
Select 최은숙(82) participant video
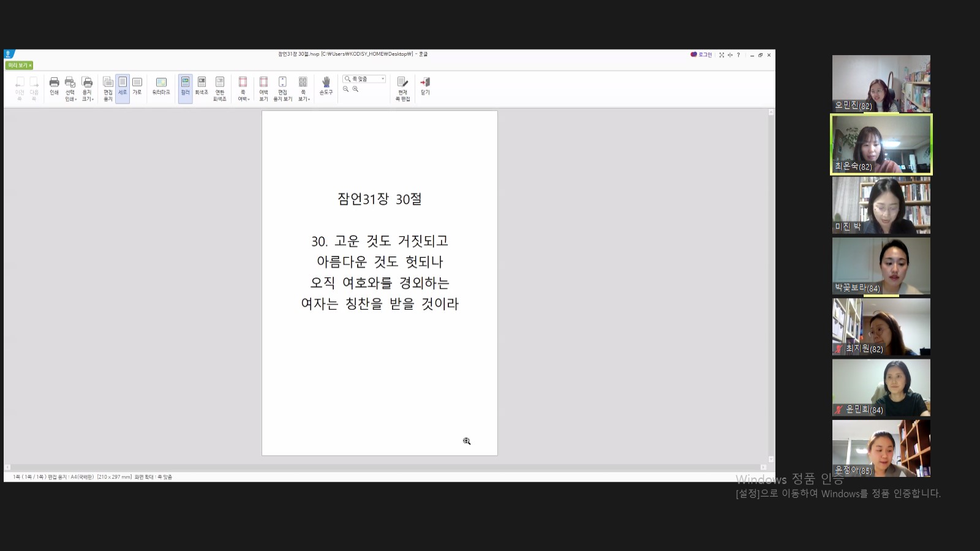(x=881, y=144)
